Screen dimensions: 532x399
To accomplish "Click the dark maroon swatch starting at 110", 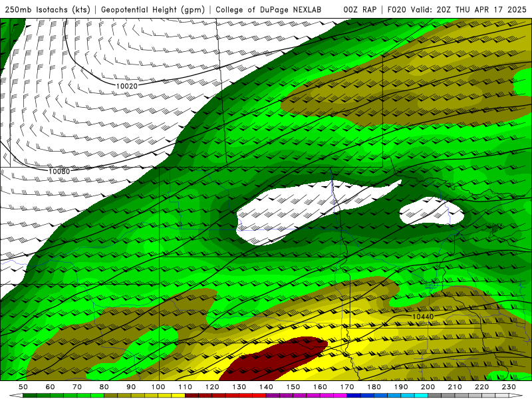I will pos(192,396).
